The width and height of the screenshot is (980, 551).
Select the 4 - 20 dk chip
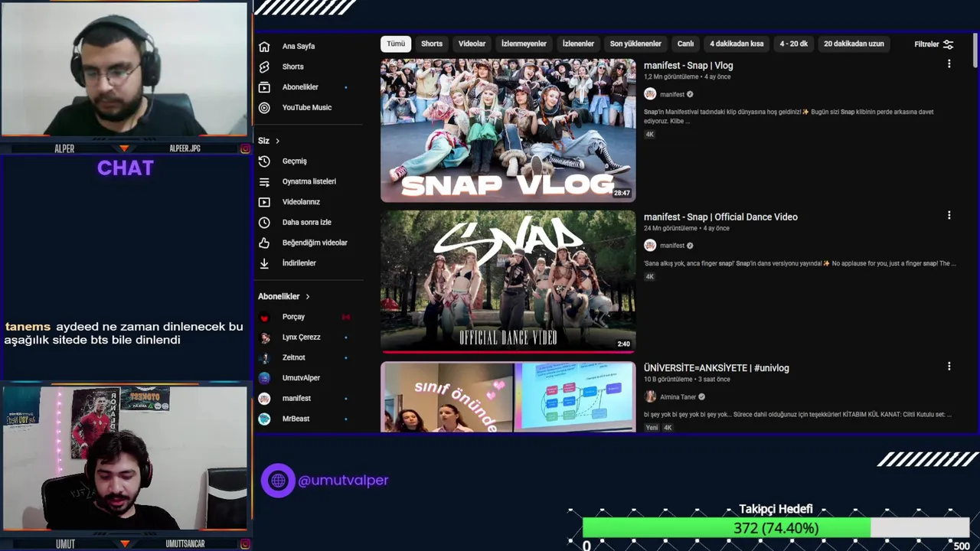793,44
